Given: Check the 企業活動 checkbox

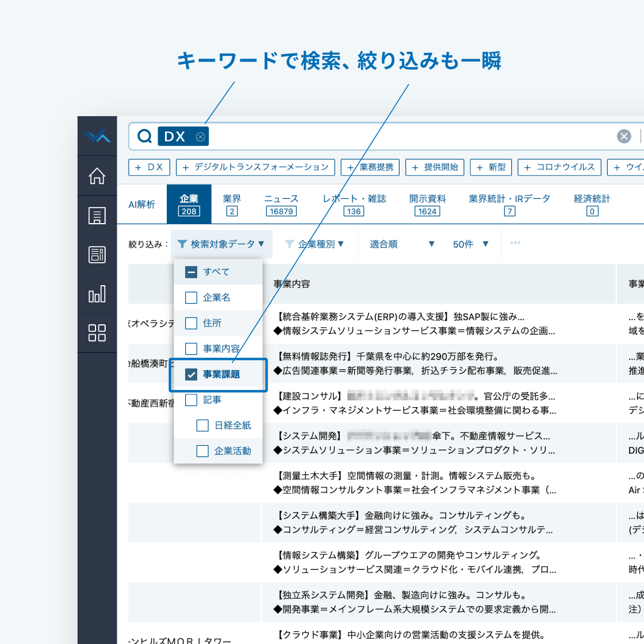Looking at the screenshot, I should pyautogui.click(x=202, y=451).
